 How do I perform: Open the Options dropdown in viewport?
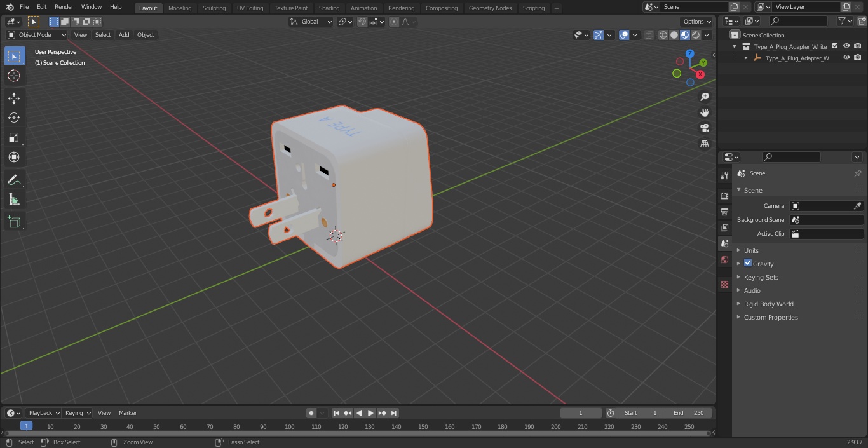tap(697, 22)
